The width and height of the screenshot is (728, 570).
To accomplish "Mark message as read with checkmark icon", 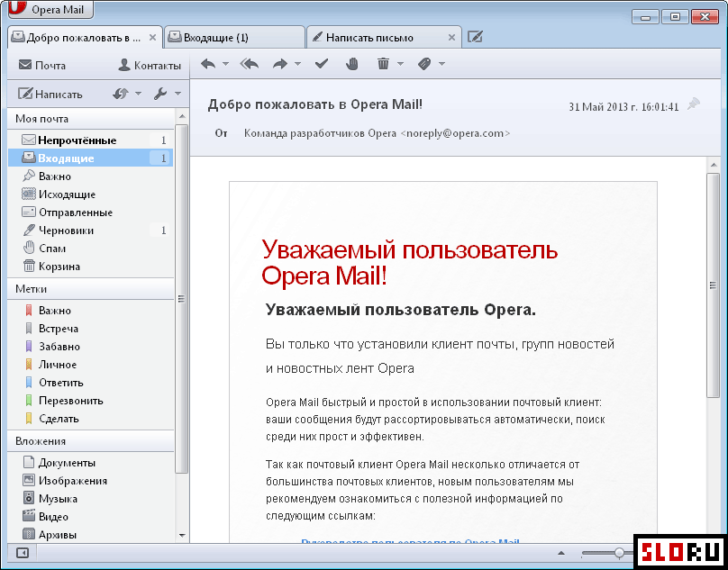I will 322,64.
